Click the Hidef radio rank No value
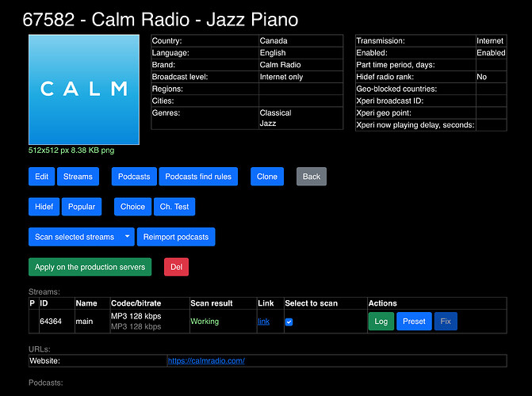The image size is (532, 396). click(x=481, y=77)
